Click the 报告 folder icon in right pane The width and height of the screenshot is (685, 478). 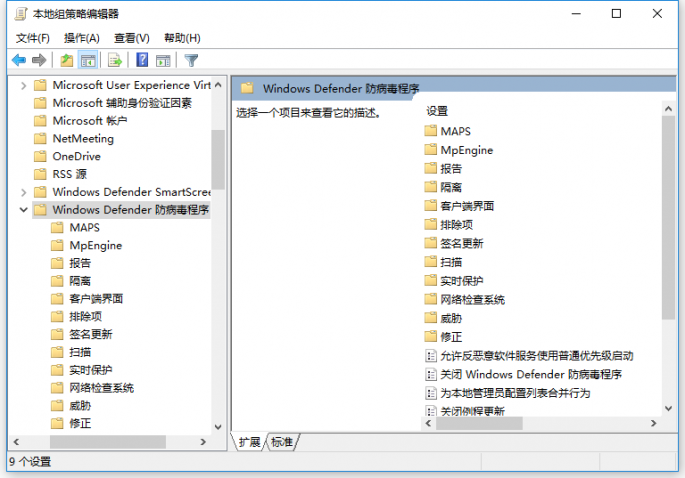coord(430,168)
